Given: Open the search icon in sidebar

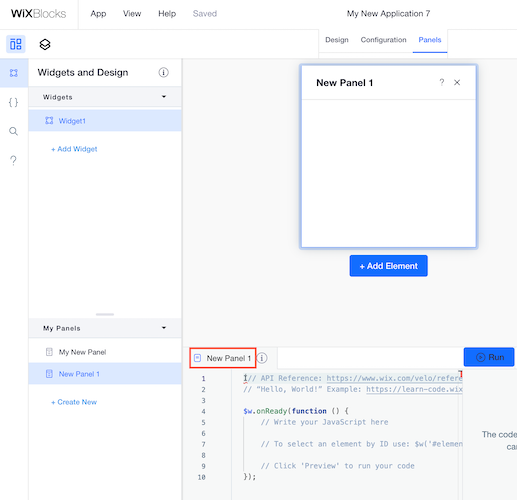Looking at the screenshot, I should 13,131.
